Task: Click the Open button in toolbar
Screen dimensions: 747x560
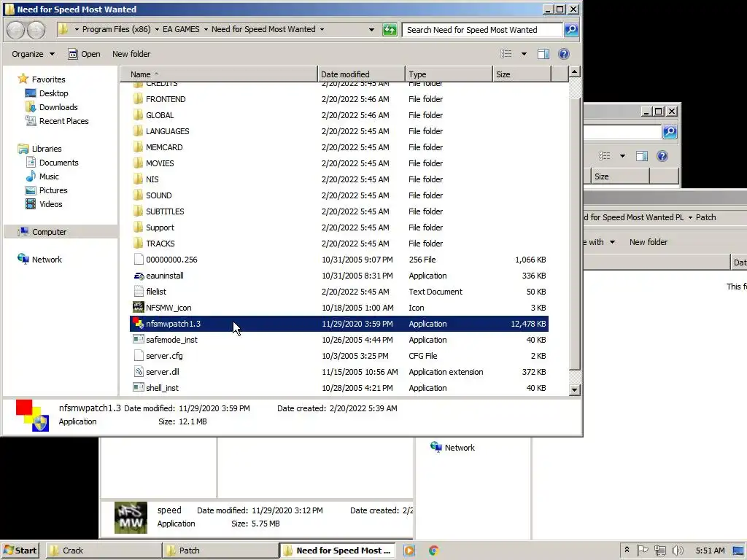Action: click(85, 54)
